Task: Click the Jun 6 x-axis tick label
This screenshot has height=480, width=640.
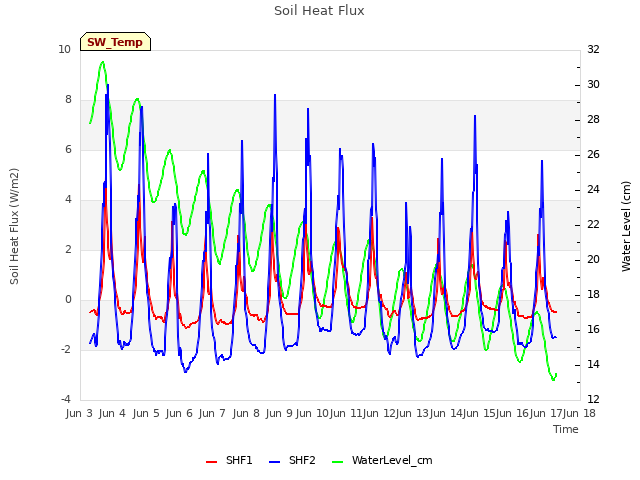Action: coord(179,413)
